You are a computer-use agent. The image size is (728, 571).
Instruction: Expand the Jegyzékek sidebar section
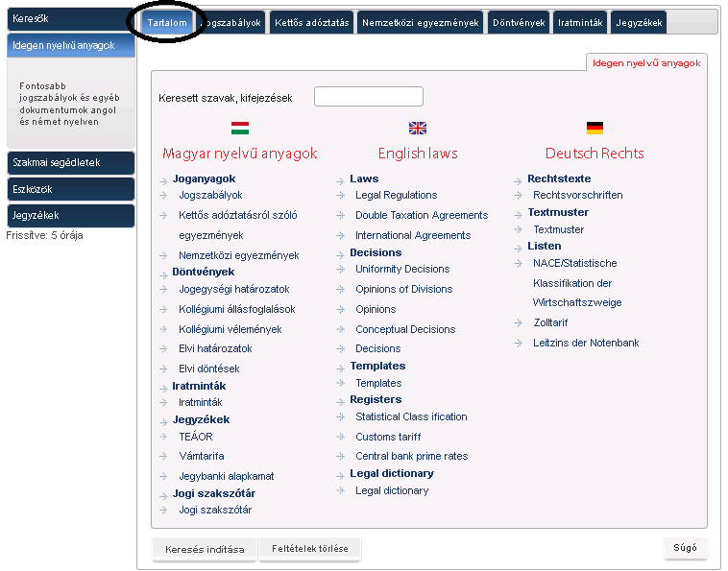(x=70, y=216)
